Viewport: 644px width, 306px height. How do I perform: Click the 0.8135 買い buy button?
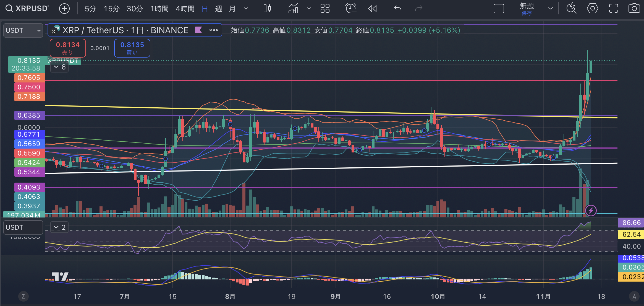pos(132,48)
